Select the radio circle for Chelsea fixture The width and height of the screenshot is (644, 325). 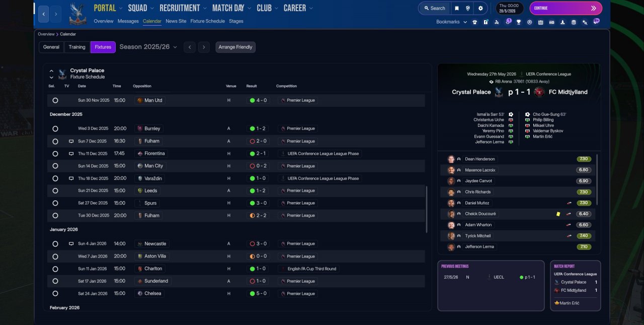click(55, 294)
